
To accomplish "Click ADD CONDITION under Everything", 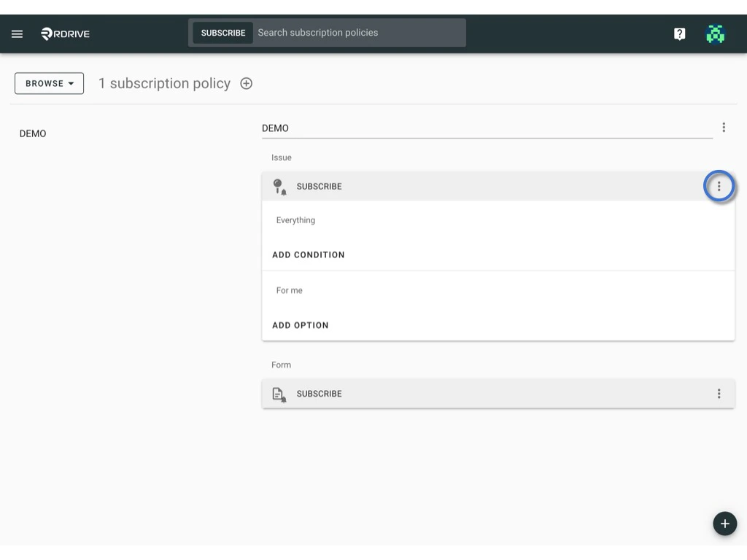I will click(309, 254).
